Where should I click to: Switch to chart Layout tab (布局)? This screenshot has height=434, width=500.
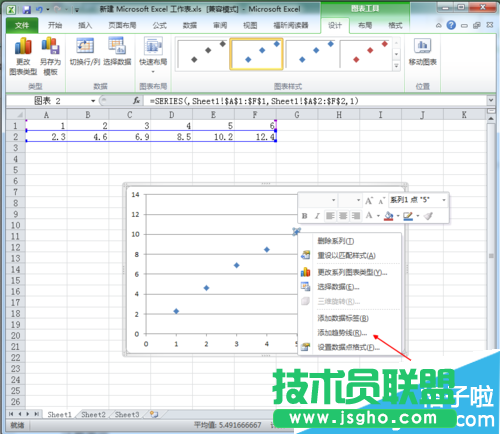tap(365, 25)
